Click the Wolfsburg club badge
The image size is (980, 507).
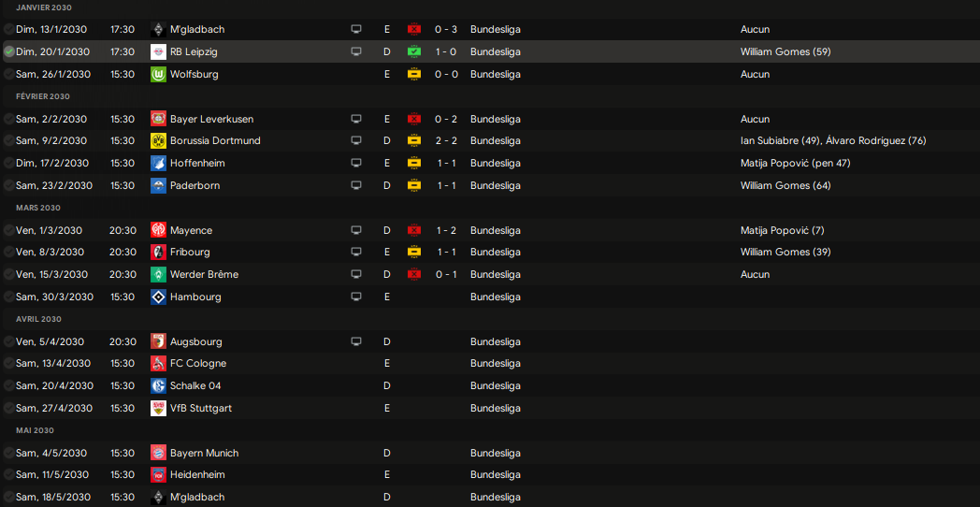[158, 75]
